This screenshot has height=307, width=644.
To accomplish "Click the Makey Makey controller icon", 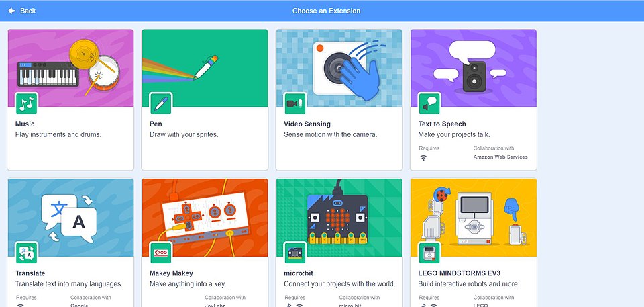I will (161, 253).
